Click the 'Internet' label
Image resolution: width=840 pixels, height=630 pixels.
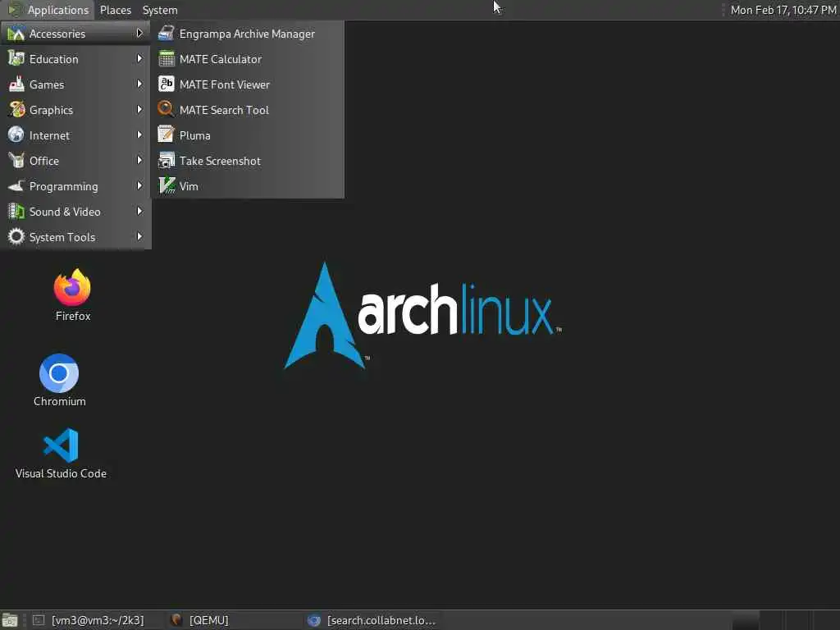(49, 135)
